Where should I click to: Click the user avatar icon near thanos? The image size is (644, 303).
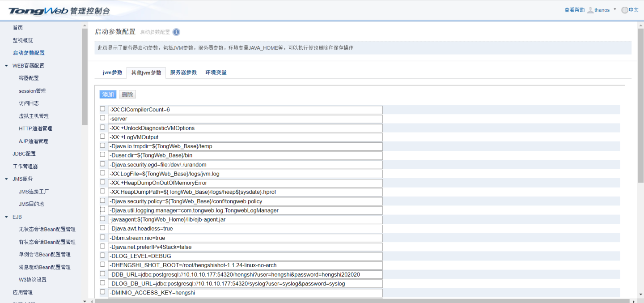(590, 10)
